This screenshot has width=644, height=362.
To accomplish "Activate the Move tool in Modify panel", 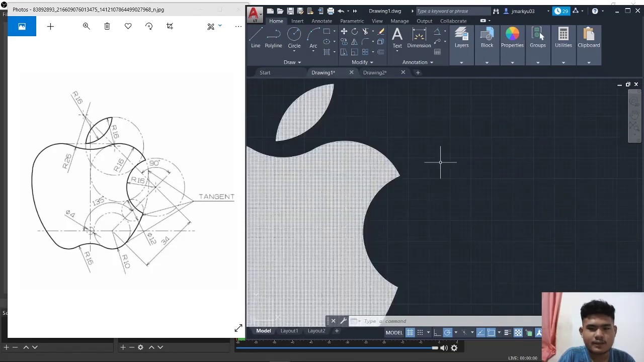I will pyautogui.click(x=344, y=31).
